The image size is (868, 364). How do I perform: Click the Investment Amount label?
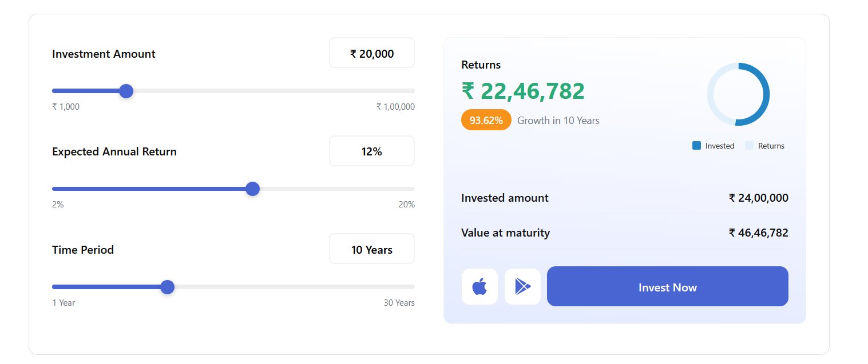click(x=104, y=54)
